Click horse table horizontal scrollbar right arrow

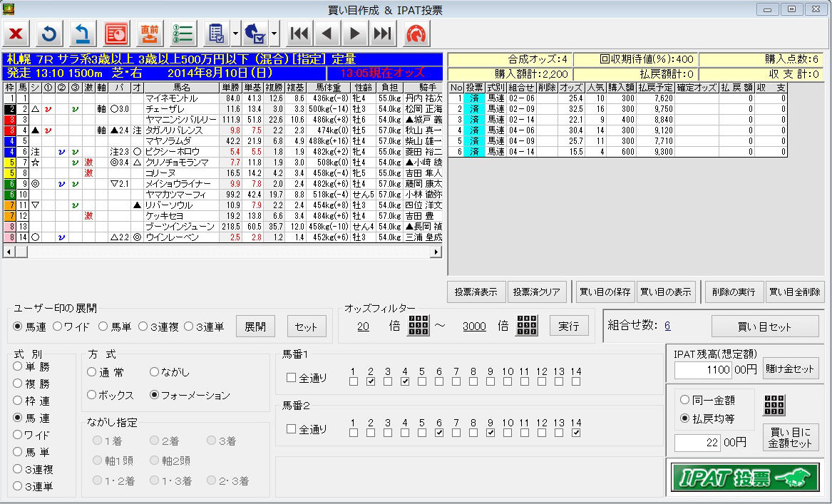pos(436,252)
